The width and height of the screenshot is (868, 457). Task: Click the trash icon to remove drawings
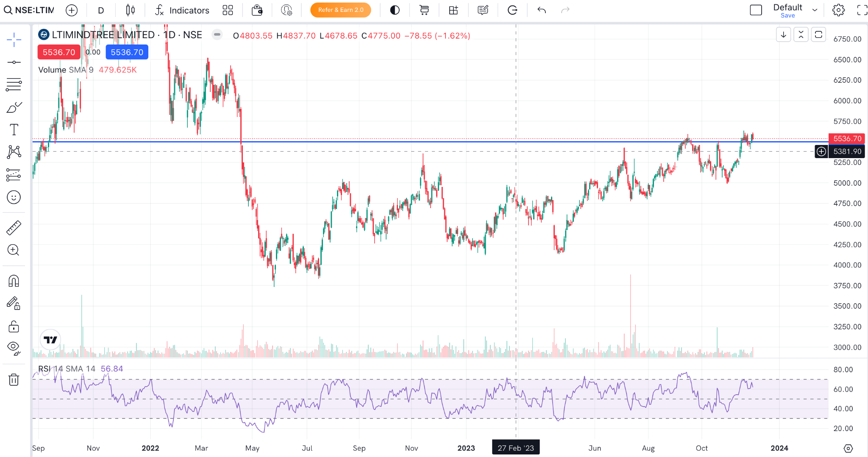point(14,379)
